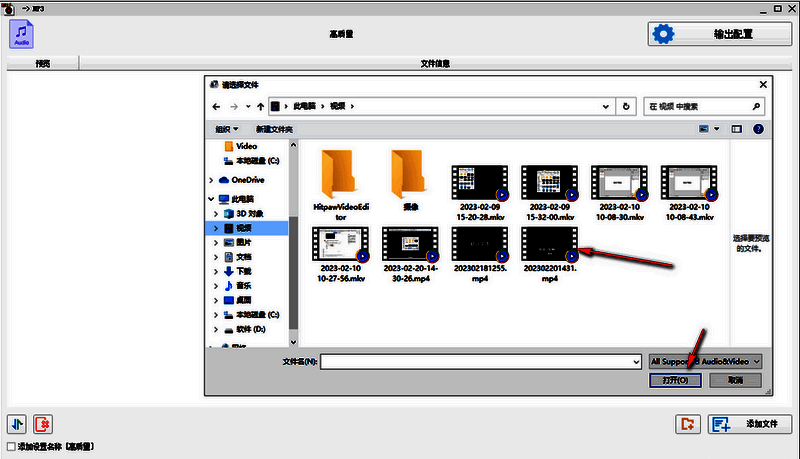The width and height of the screenshot is (800, 459).
Task: Enable the 添加设置名称 checkbox
Action: point(11,447)
